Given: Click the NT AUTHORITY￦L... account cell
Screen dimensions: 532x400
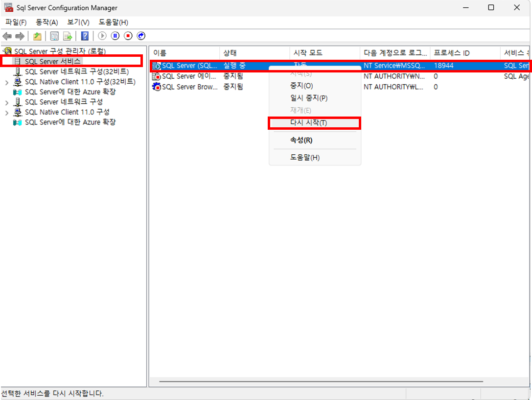Looking at the screenshot, I should pos(393,87).
